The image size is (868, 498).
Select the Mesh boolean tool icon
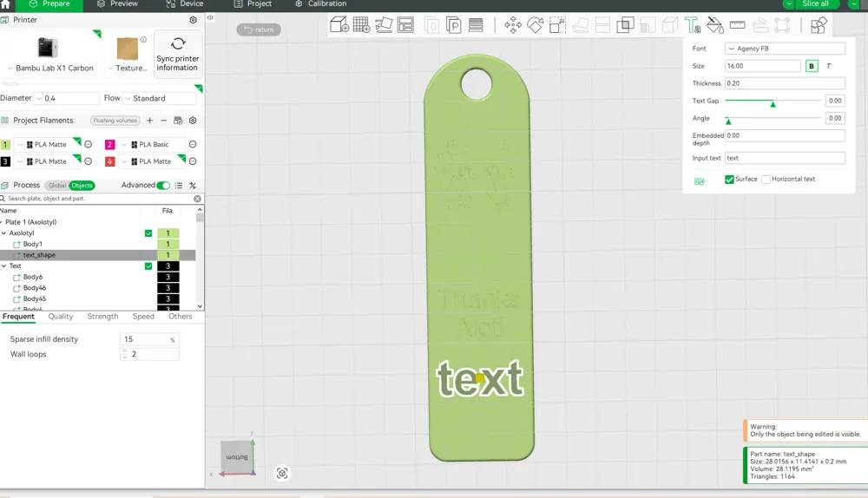pos(625,25)
